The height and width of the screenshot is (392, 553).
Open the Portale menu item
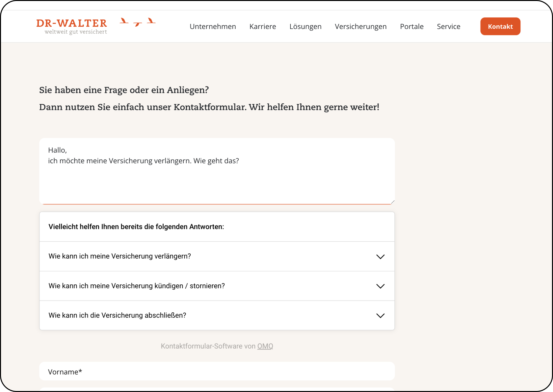click(x=411, y=26)
